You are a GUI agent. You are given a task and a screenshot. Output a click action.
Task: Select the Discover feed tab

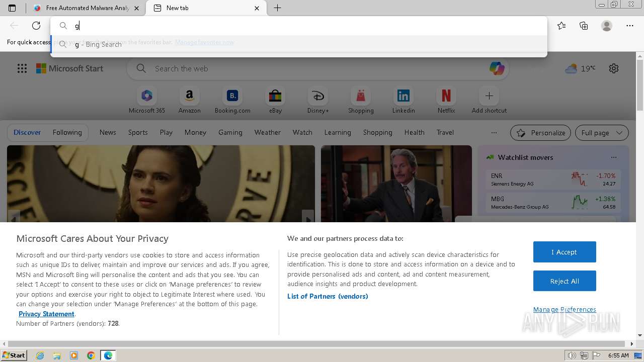point(27,132)
